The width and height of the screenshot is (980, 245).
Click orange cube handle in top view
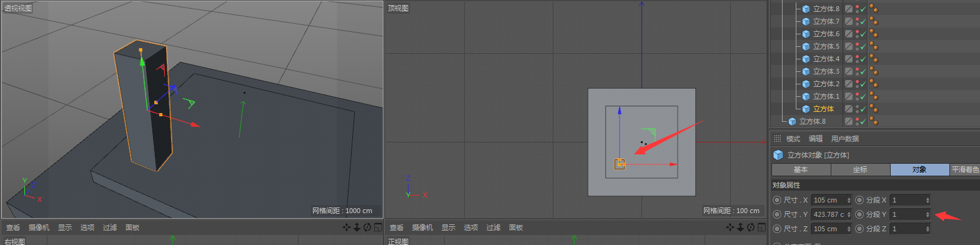(620, 164)
